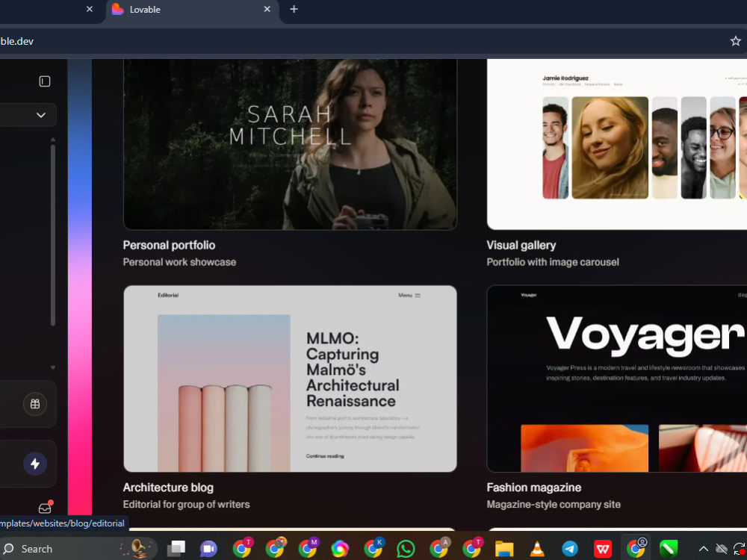Open the inbox icon with red notification dot
Screen dimensions: 747x560
coord(46,507)
